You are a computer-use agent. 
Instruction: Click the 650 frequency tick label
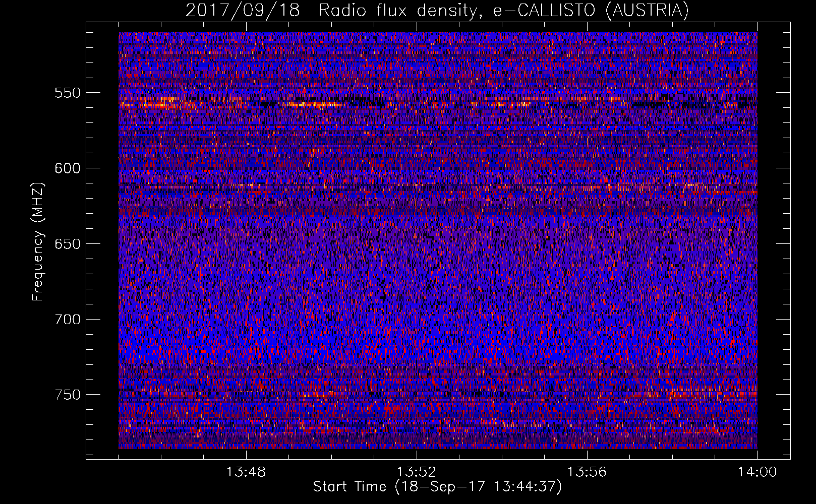(x=68, y=244)
